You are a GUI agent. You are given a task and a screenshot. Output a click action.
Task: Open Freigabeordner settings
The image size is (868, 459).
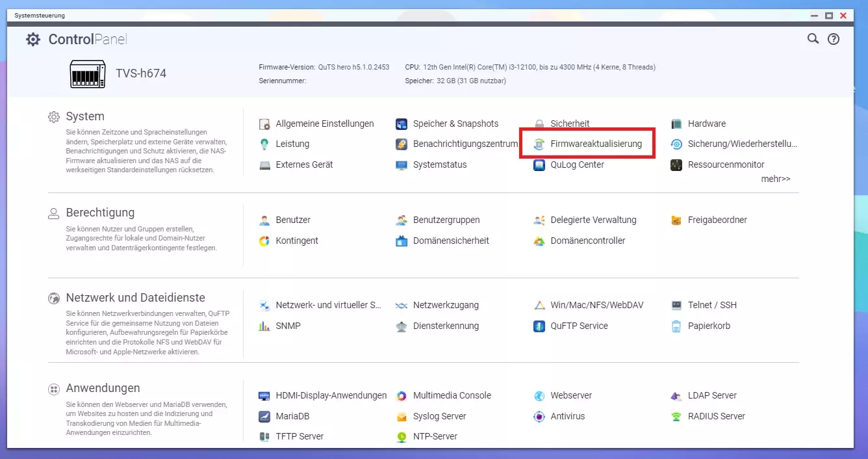(x=717, y=220)
